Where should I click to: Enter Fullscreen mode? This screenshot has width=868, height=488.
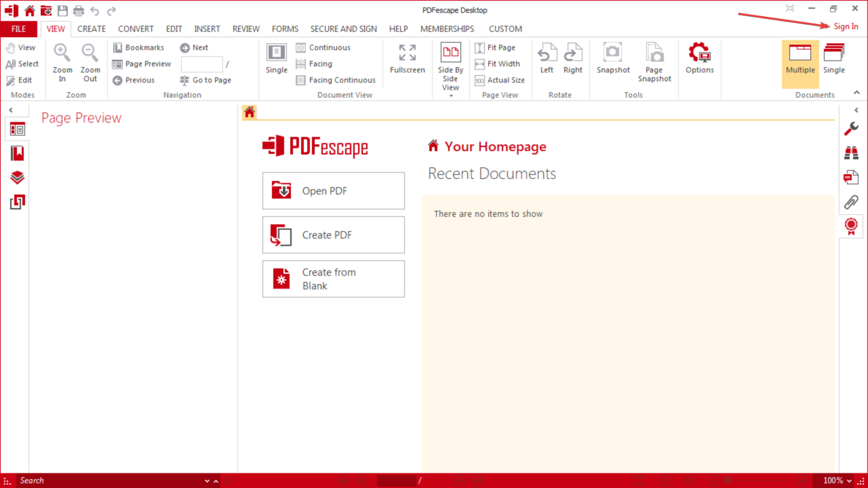coord(407,59)
